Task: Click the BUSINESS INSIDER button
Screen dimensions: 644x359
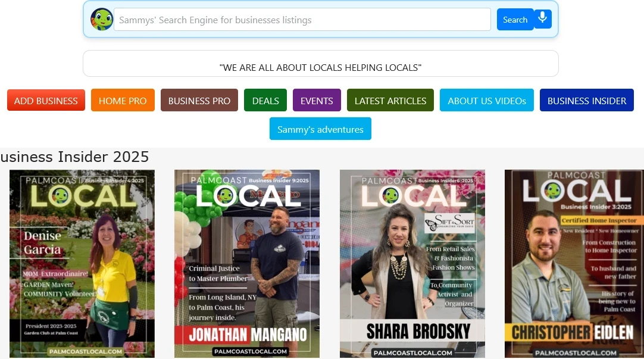Action: click(586, 100)
